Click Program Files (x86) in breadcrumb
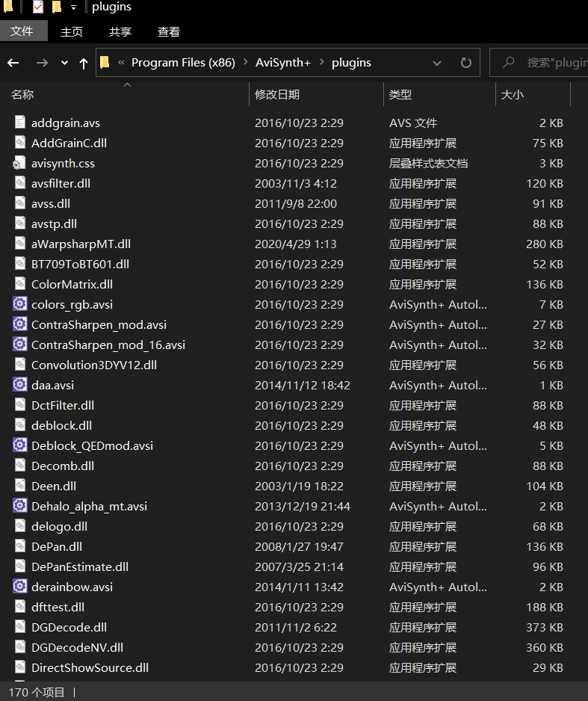The height and width of the screenshot is (701, 588). pyautogui.click(x=183, y=63)
